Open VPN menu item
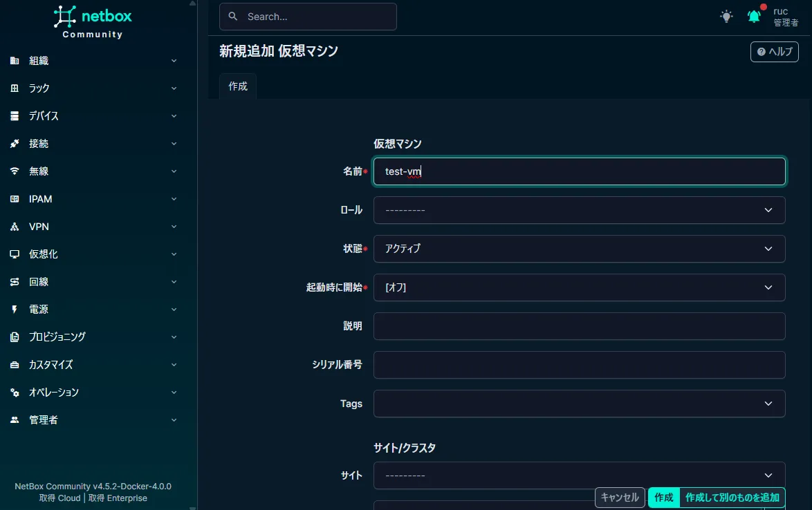Viewport: 812px width, 510px height. [94, 227]
